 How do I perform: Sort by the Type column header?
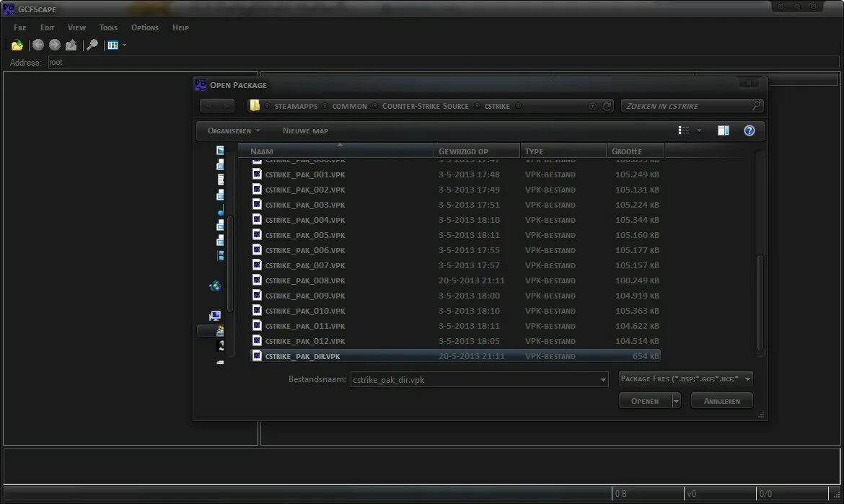563,151
